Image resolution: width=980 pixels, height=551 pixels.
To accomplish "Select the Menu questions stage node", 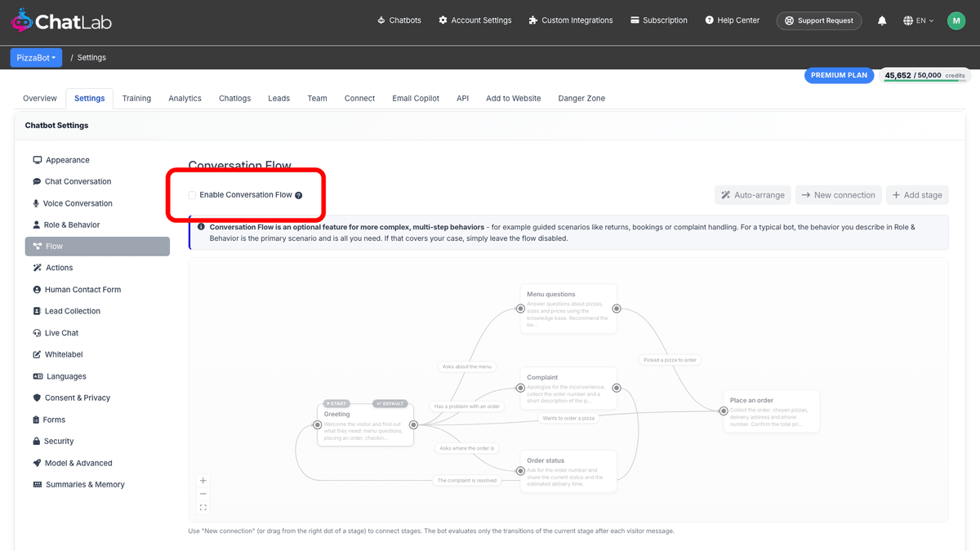I will [x=568, y=309].
